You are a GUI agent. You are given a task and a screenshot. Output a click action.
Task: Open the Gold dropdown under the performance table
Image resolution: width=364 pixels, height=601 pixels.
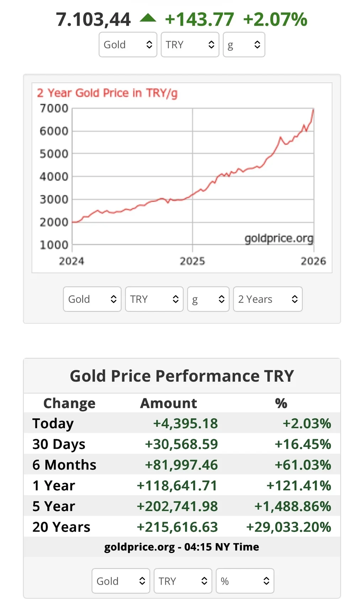[x=121, y=581]
